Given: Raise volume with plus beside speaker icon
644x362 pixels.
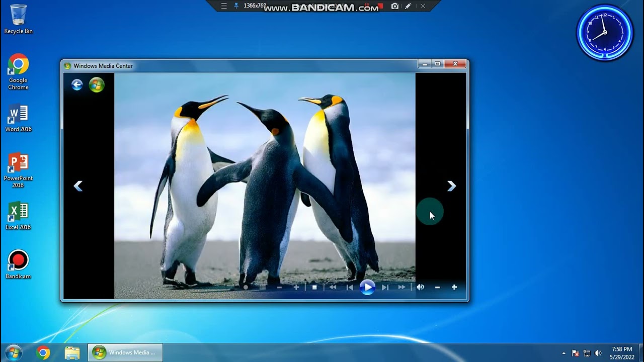Looking at the screenshot, I should [x=454, y=288].
